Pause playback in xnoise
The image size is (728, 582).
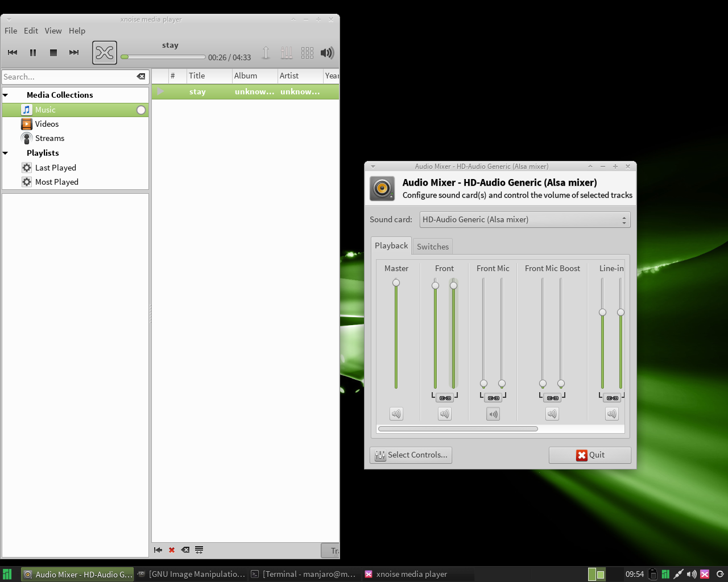[x=33, y=52]
